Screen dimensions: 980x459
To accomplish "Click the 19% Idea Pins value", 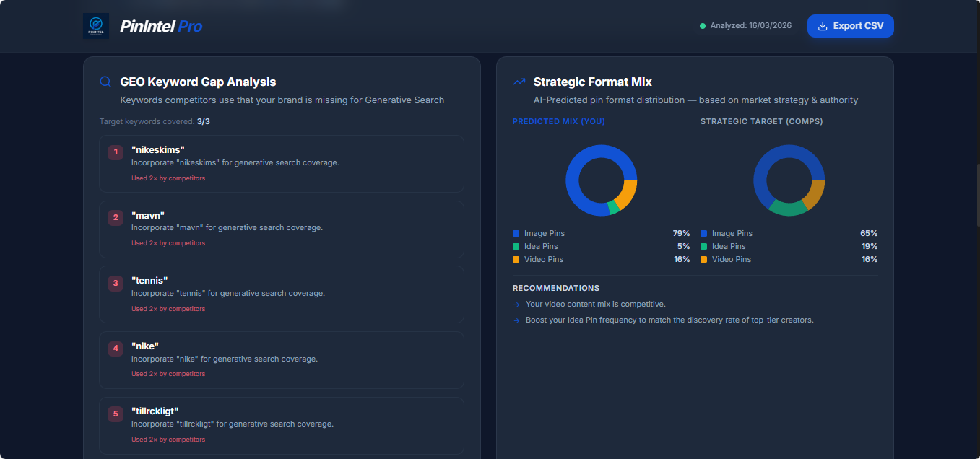I will click(869, 247).
